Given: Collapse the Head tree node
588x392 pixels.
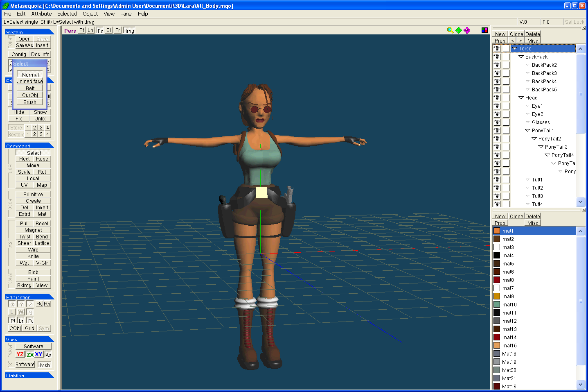Looking at the screenshot, I should [x=521, y=97].
